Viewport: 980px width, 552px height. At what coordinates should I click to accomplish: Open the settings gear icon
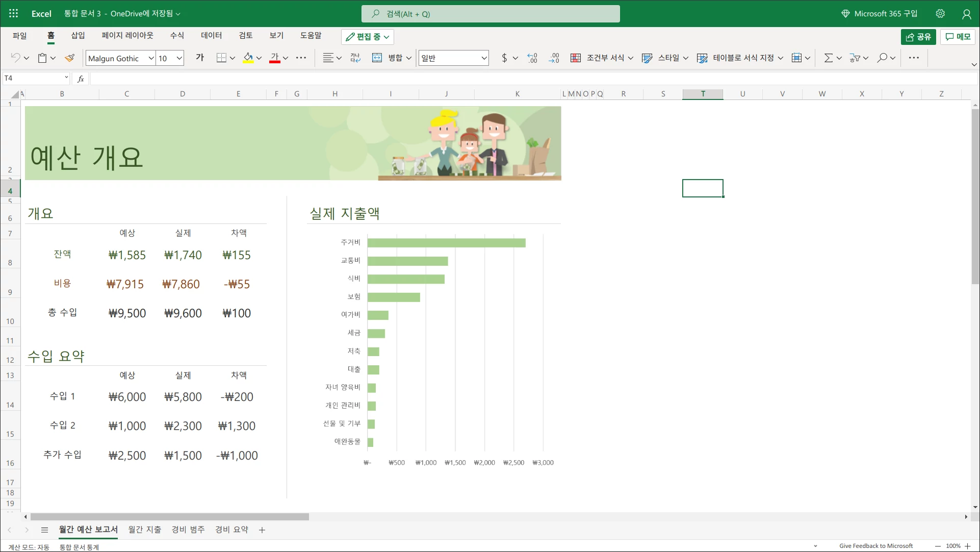point(940,14)
